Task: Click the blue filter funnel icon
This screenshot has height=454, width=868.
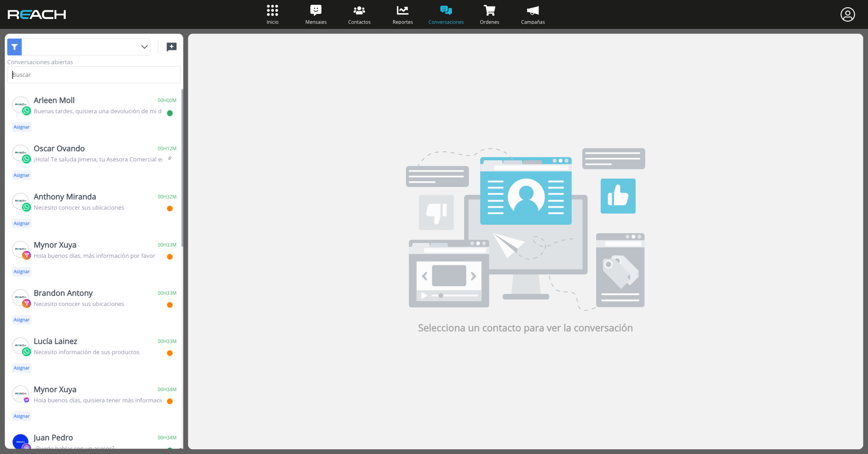Action: click(x=14, y=47)
